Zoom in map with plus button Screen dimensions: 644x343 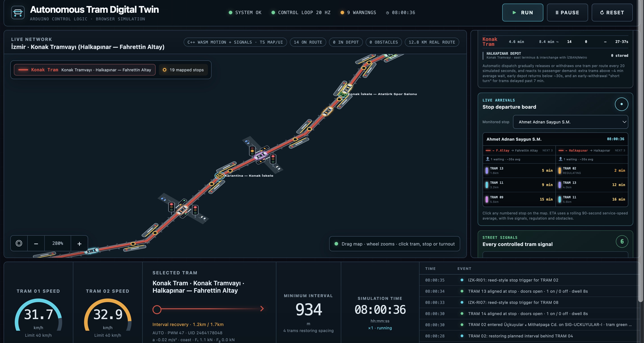pos(79,243)
